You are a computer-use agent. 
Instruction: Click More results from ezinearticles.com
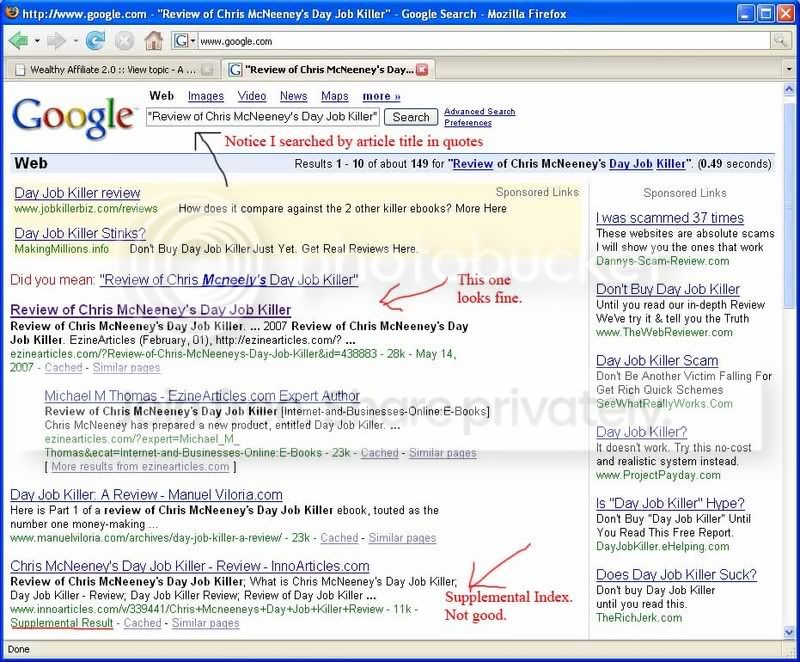[x=140, y=466]
